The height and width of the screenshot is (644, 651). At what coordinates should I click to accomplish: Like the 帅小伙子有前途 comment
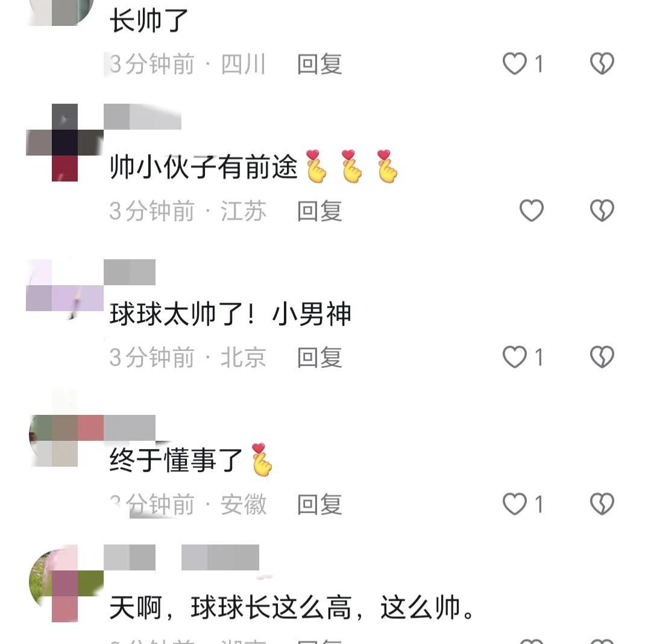[532, 210]
